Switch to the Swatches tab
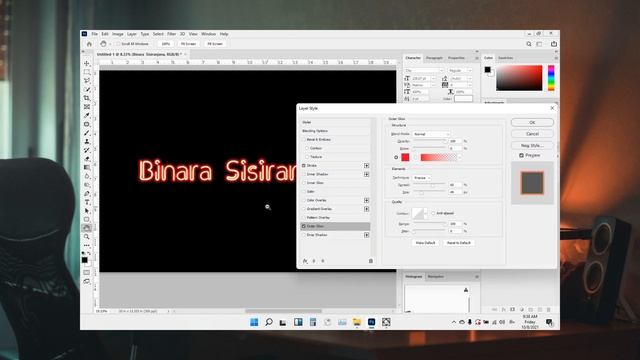Viewport: 640px width, 360px height. pyautogui.click(x=505, y=58)
